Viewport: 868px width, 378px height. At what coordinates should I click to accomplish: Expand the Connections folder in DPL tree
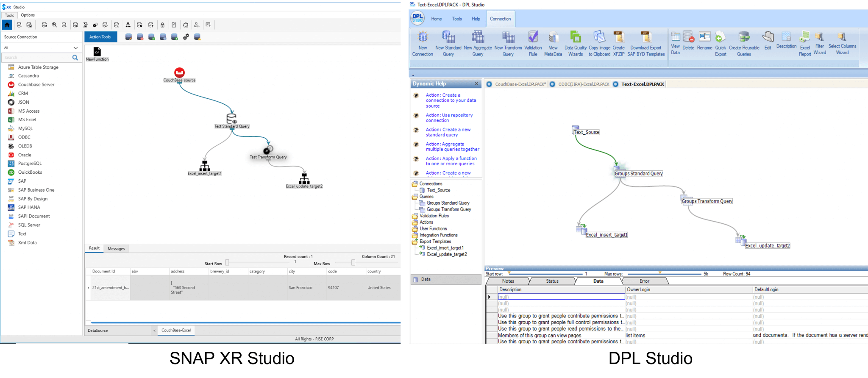click(415, 184)
